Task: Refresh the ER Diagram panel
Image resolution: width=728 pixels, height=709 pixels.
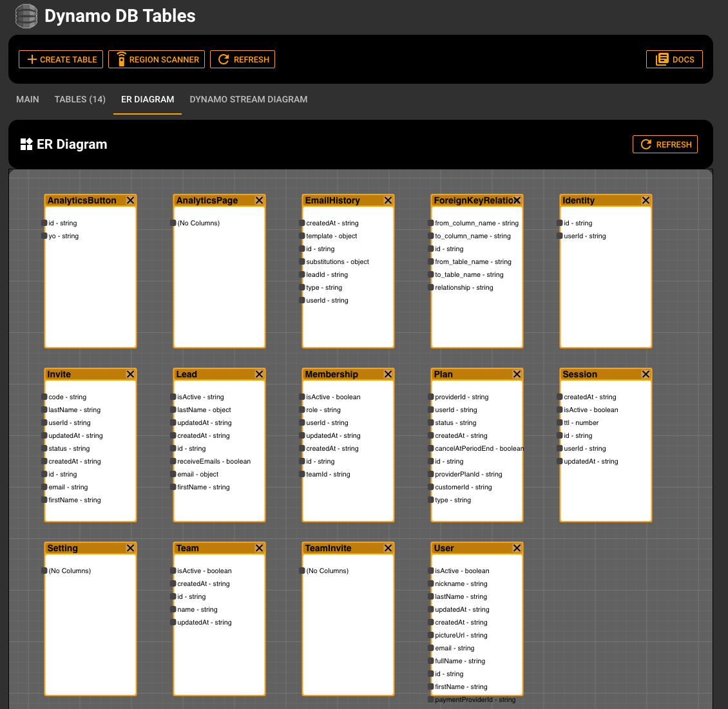Action: click(x=665, y=144)
